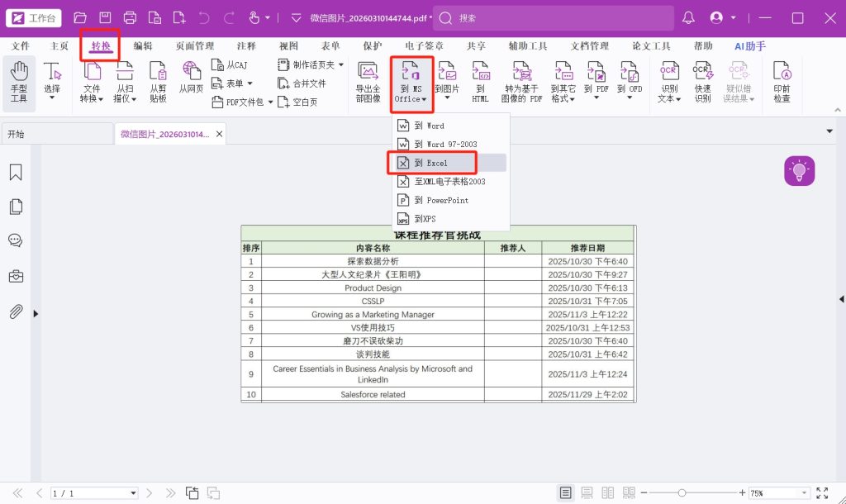This screenshot has width=846, height=504.
Task: Click the 到 HTML conversion icon
Action: 481,83
